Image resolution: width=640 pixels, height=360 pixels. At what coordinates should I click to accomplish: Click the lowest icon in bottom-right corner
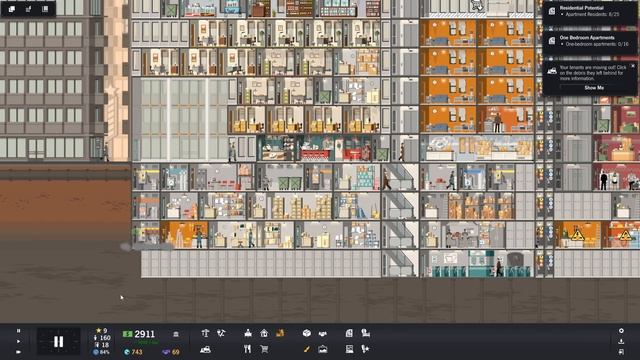[x=621, y=351]
